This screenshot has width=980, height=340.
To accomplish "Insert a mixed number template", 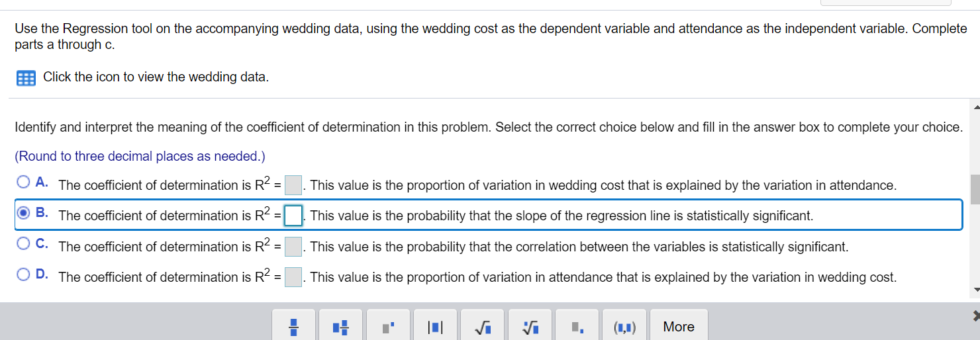I will [340, 326].
